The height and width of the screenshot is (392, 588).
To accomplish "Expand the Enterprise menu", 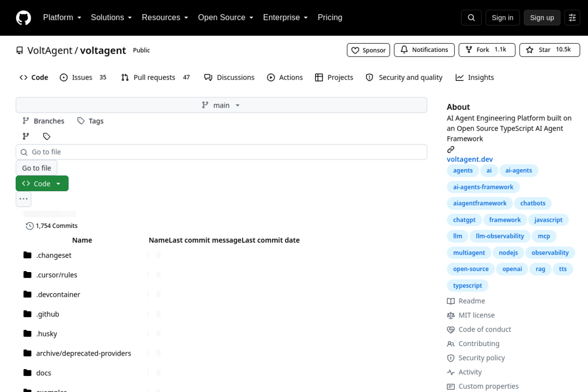I will coord(285,17).
